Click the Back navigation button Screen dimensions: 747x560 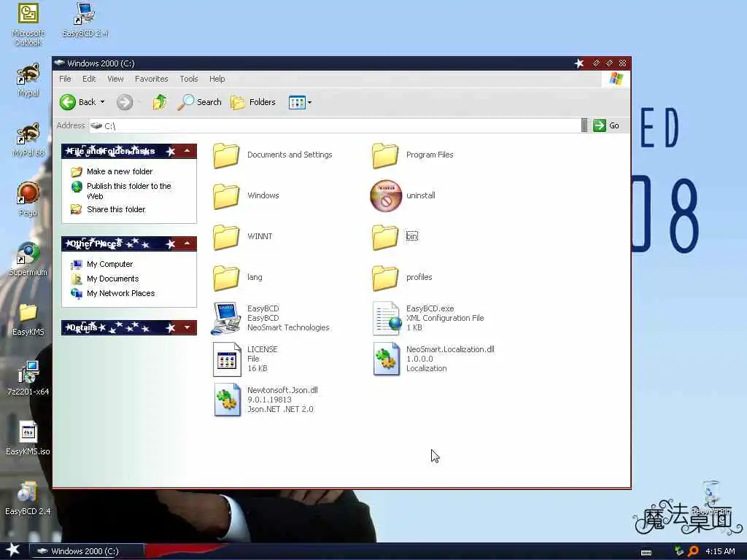click(77, 102)
